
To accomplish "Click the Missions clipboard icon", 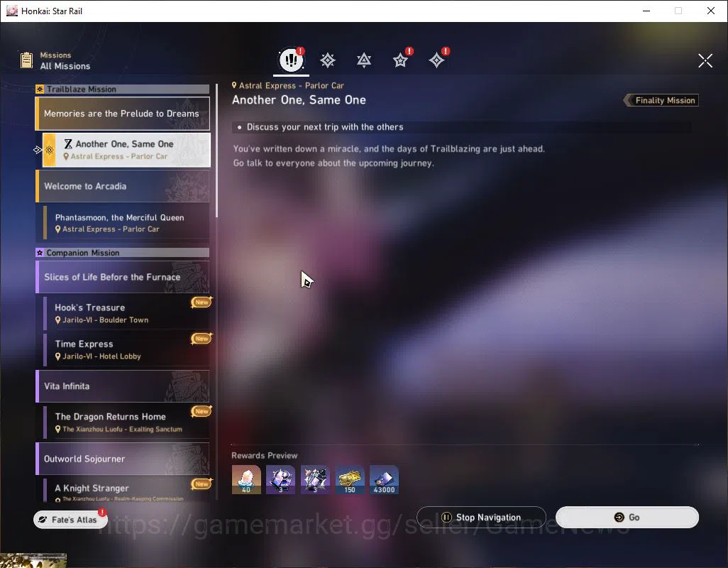I will click(26, 60).
